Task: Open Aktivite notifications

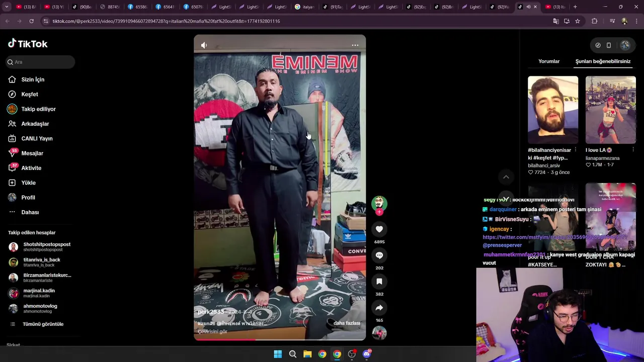Action: click(31, 168)
